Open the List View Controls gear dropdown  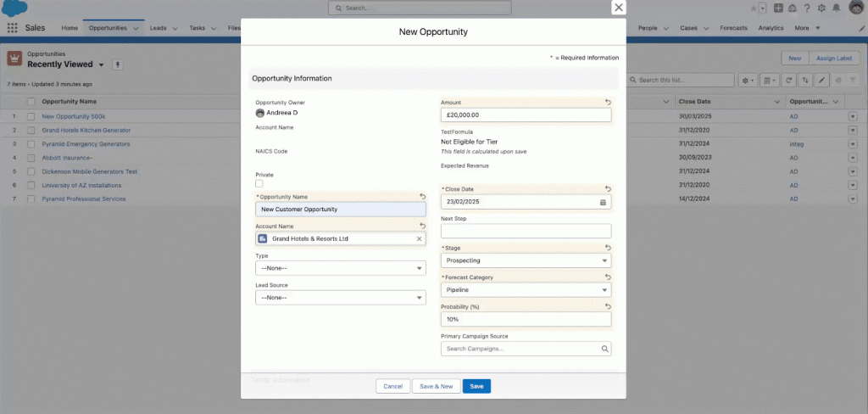click(x=748, y=81)
